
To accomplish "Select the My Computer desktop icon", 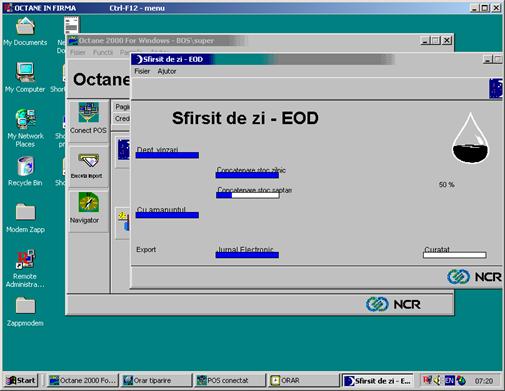I will (25, 72).
